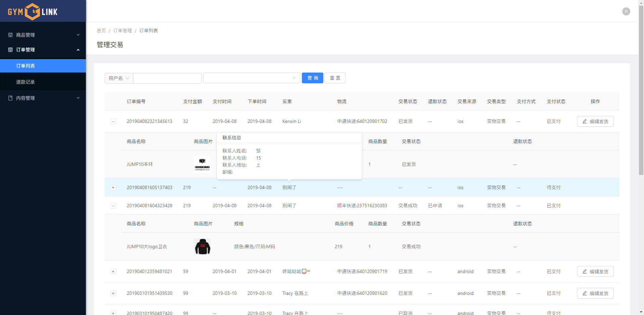Screen dimensions: 644x315
Task: Click the 支付状态 column header
Action: coord(556,101)
